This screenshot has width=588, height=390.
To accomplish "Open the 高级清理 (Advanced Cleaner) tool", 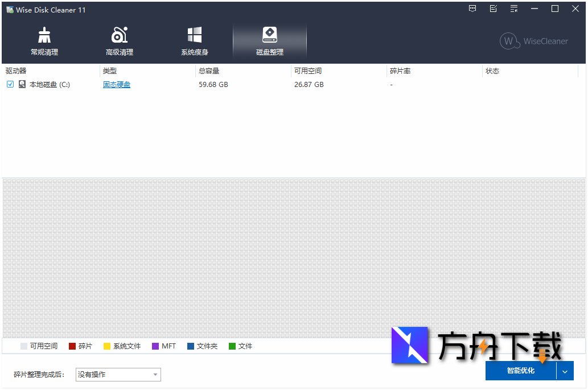I will point(119,40).
